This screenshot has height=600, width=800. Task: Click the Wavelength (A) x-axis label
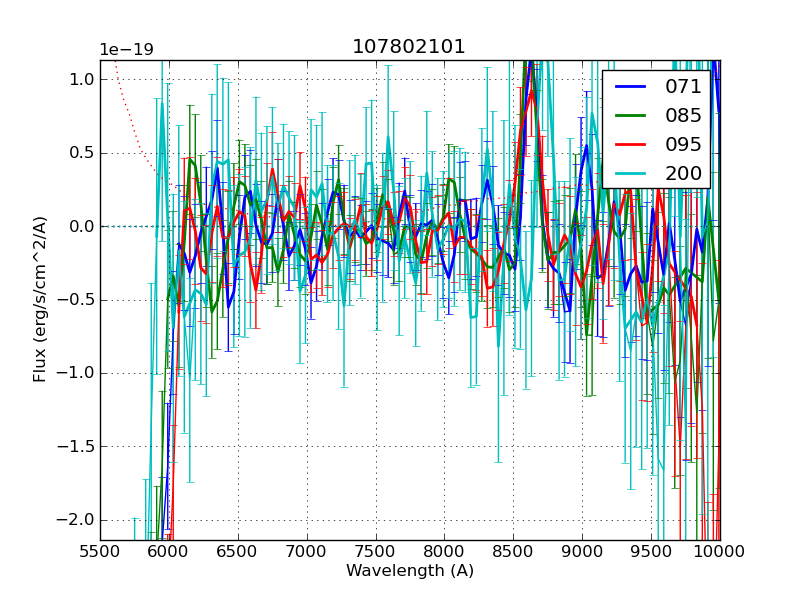click(410, 571)
